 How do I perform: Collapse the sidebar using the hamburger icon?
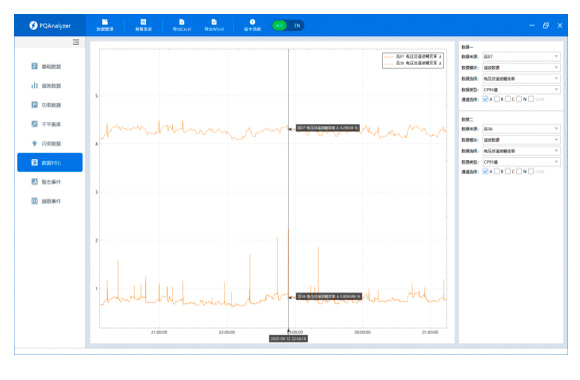pos(76,42)
